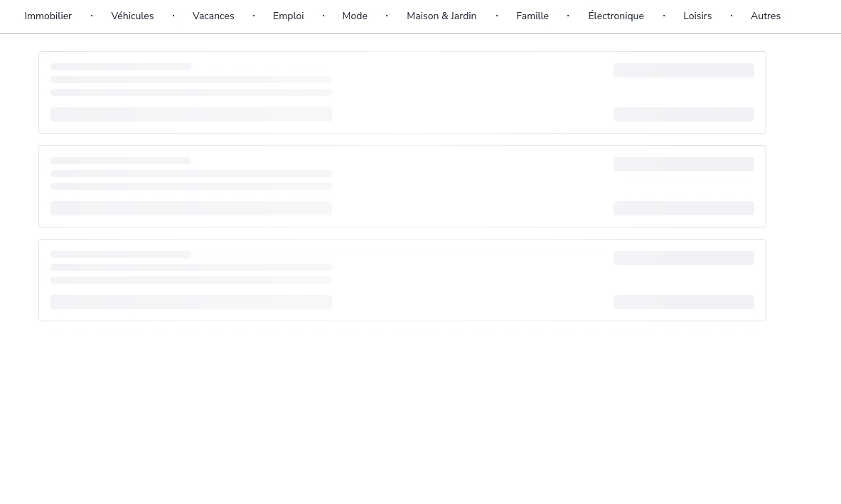This screenshot has height=504, width=841.
Task: Navigate to the Loisirs category
Action: (x=697, y=16)
